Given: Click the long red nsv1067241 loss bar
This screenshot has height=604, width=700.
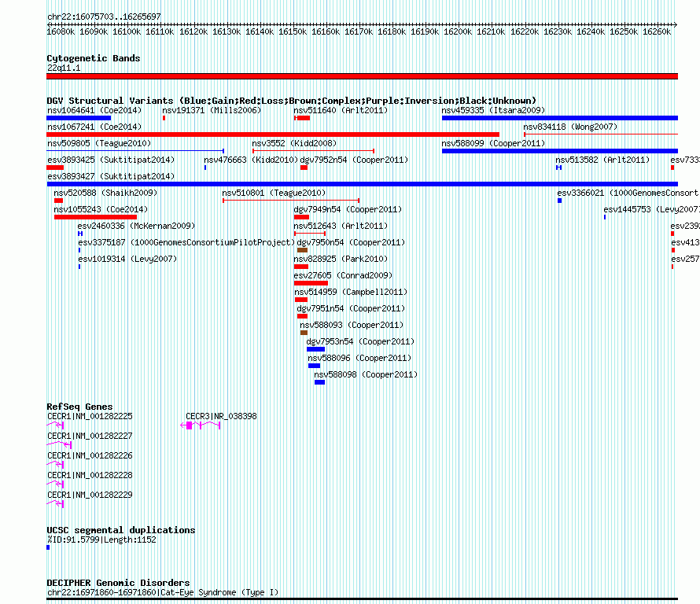Looking at the screenshot, I should (x=273, y=134).
